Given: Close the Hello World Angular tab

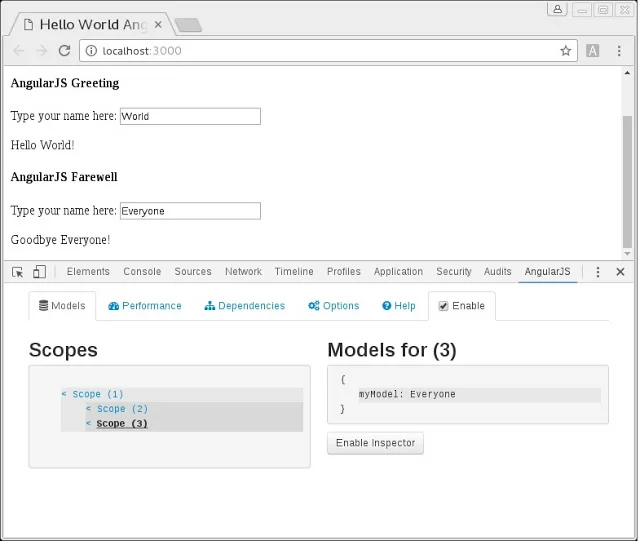Looking at the screenshot, I should [x=158, y=24].
